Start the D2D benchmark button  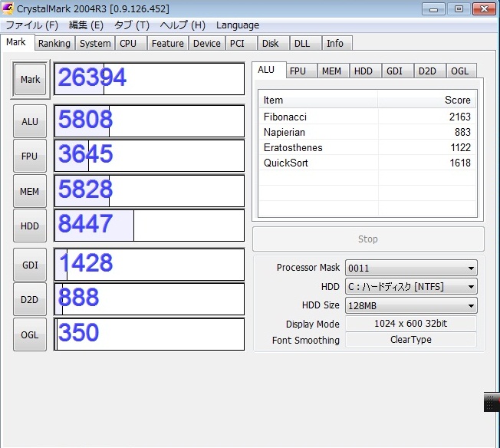point(30,299)
